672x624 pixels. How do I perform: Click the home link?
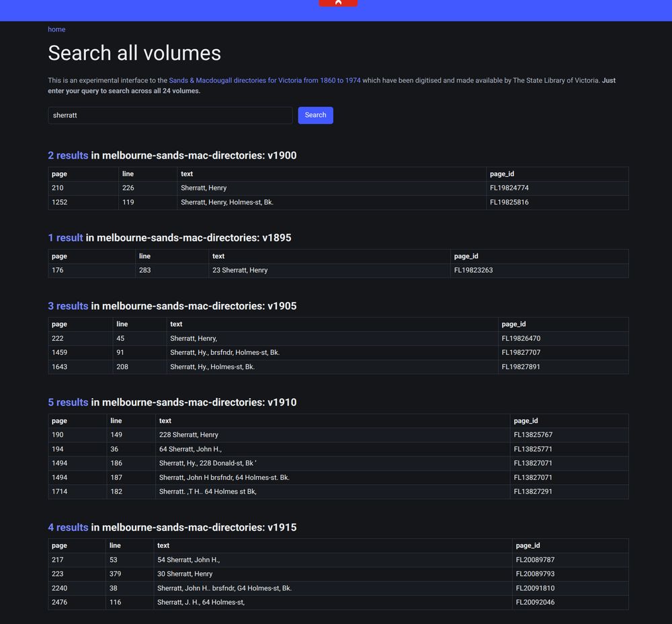click(x=56, y=29)
